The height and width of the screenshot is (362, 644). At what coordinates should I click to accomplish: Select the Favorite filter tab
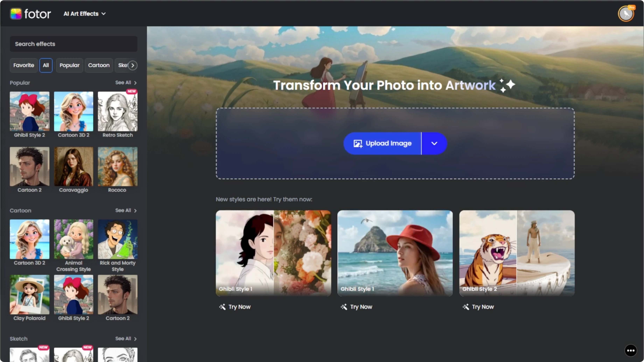tap(23, 65)
